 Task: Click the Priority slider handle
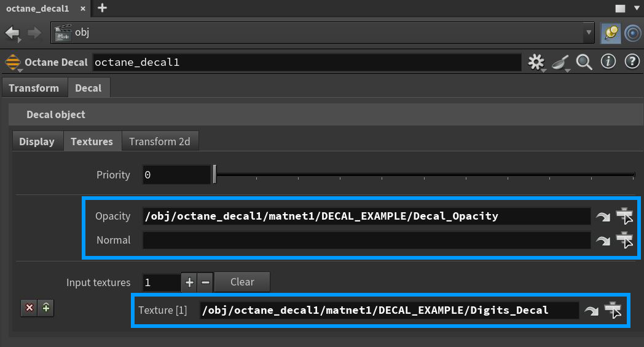coord(214,175)
